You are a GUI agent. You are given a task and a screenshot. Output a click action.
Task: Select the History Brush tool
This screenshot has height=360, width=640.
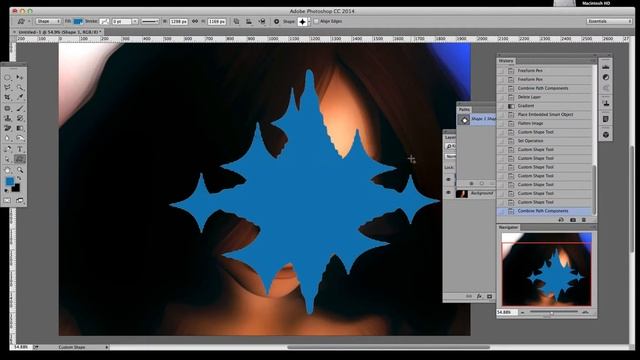20,118
